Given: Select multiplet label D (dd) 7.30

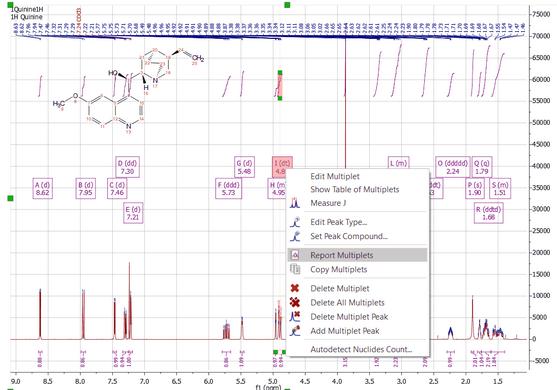Looking at the screenshot, I should [x=127, y=167].
